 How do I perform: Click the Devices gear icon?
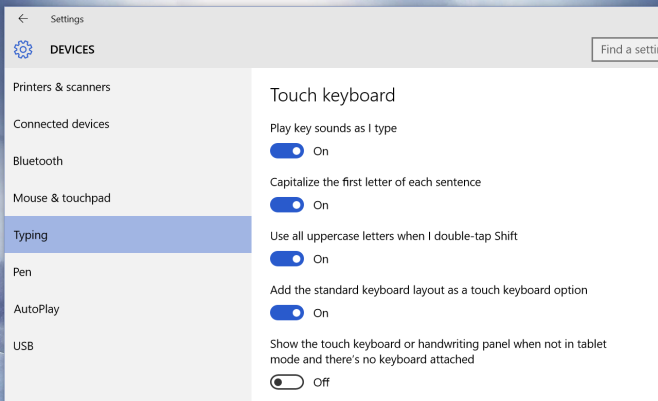click(23, 49)
